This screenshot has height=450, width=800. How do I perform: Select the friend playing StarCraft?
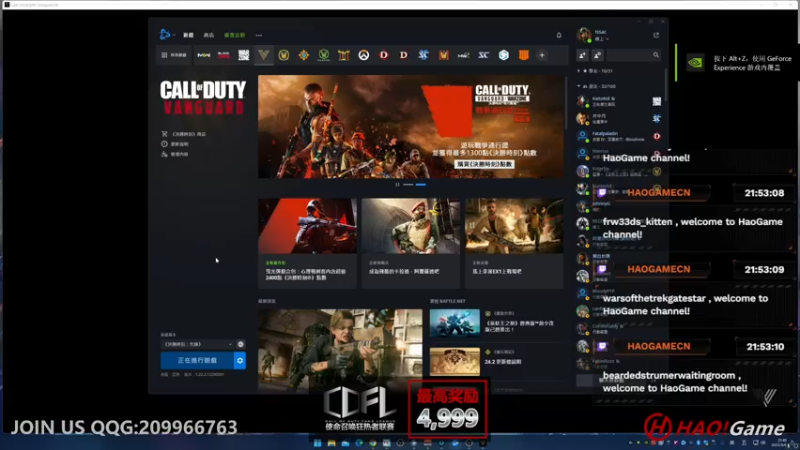(619, 119)
